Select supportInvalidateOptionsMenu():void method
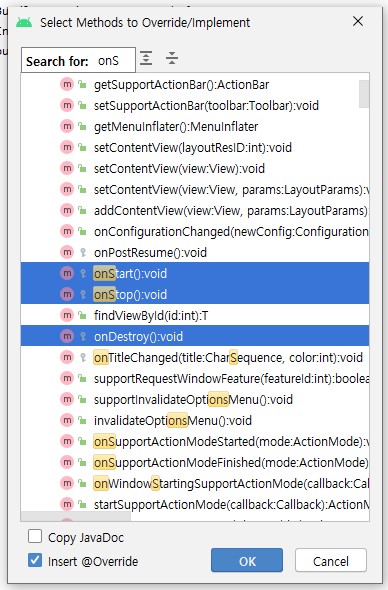Screen dimensions: 388x590 [x=195, y=399]
